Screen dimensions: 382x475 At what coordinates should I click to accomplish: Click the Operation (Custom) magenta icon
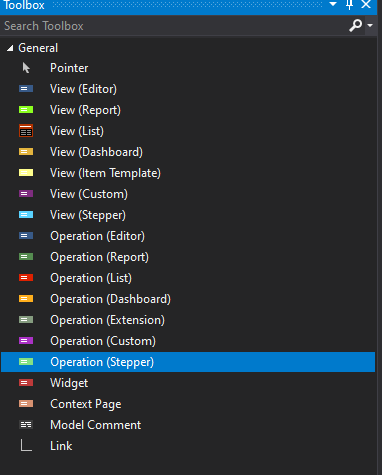point(26,341)
